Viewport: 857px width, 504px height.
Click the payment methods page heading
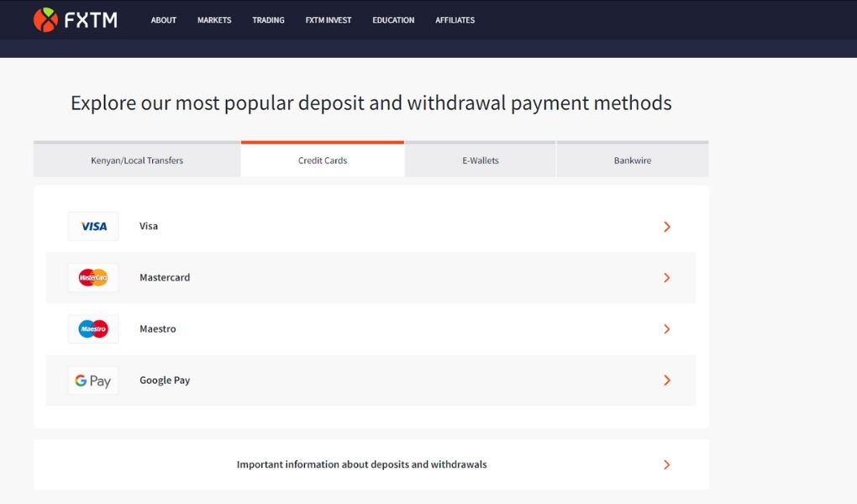(371, 102)
